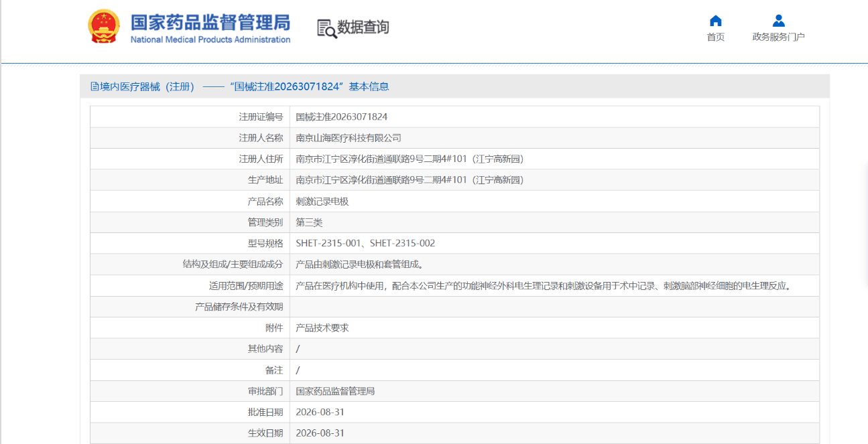Open 政务服务门户 text label

tap(778, 37)
